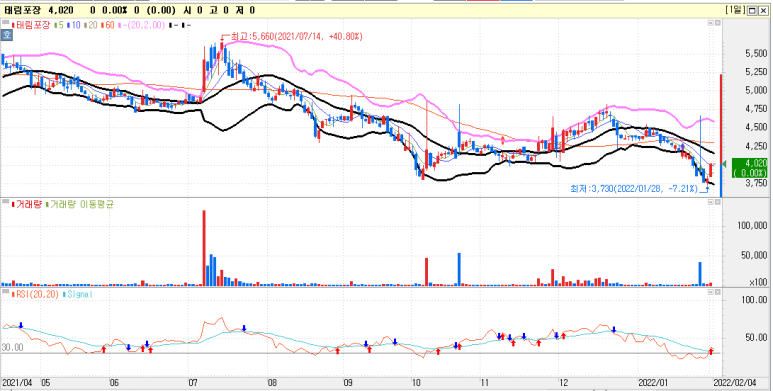Click the blue 호 button on price chart
The image size is (773, 391).
pyautogui.click(x=7, y=35)
